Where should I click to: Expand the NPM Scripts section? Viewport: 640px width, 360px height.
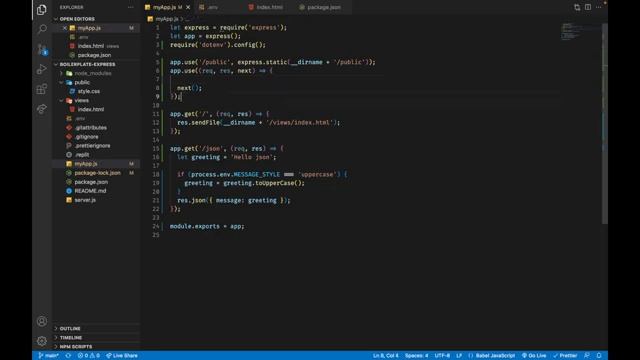(96, 347)
